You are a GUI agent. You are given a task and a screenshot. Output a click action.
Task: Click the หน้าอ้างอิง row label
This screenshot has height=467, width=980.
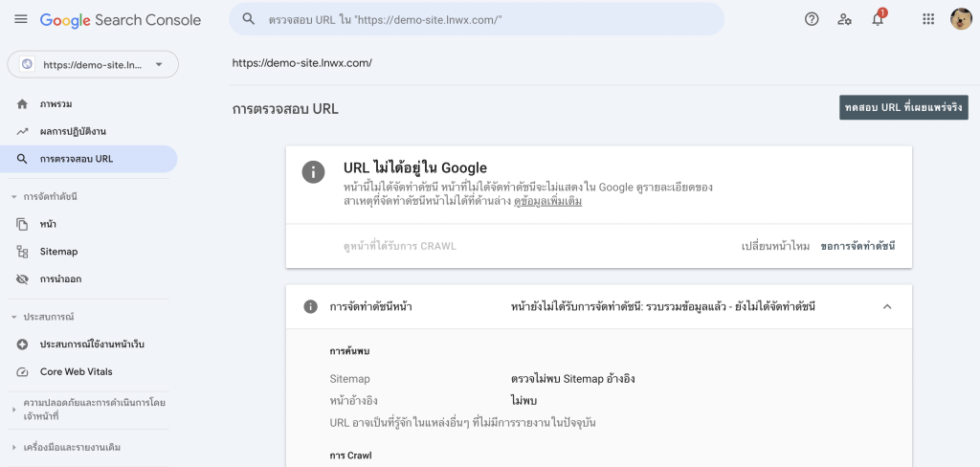353,401
